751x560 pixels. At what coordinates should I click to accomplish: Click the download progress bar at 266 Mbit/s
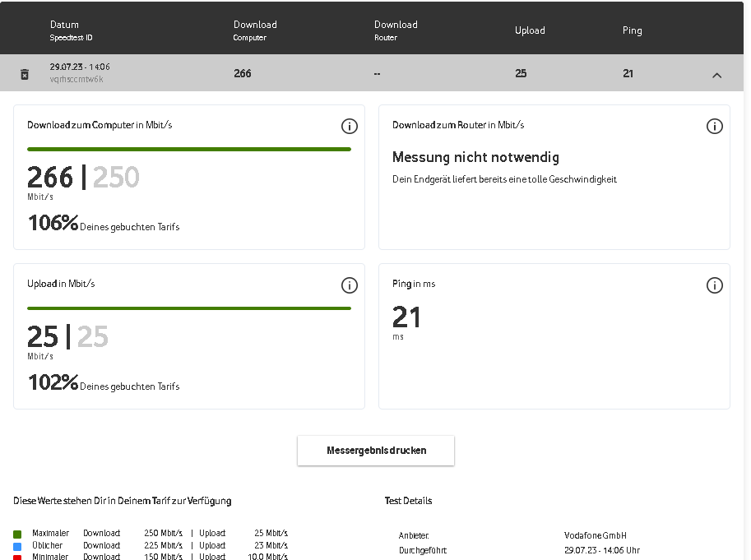pos(189,150)
